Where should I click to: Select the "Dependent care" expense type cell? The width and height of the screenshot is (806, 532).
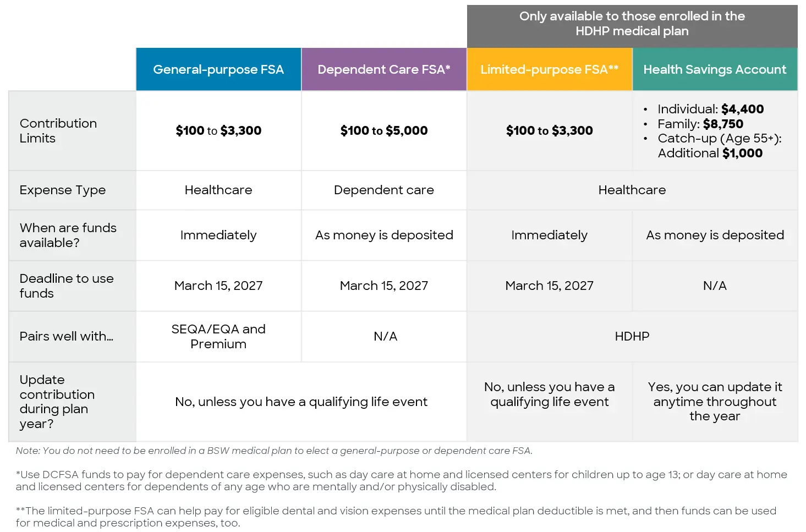click(383, 190)
